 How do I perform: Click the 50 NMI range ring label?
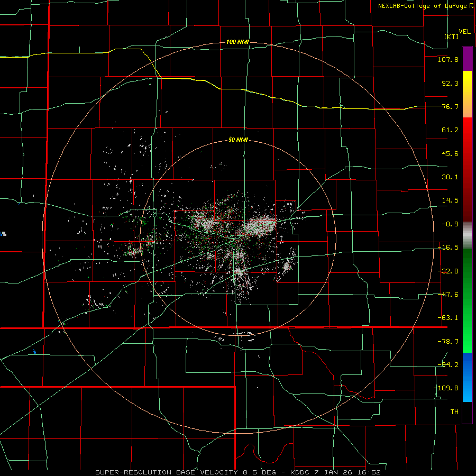(x=237, y=140)
